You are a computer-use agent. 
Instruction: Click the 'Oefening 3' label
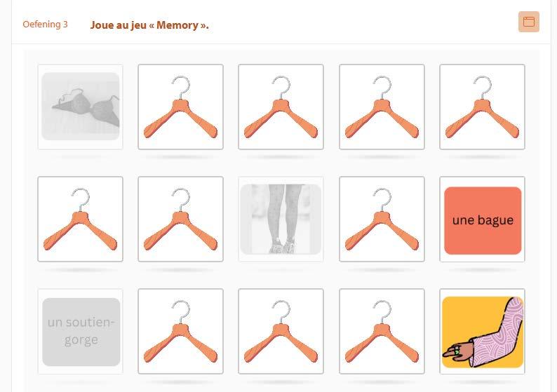tap(45, 24)
